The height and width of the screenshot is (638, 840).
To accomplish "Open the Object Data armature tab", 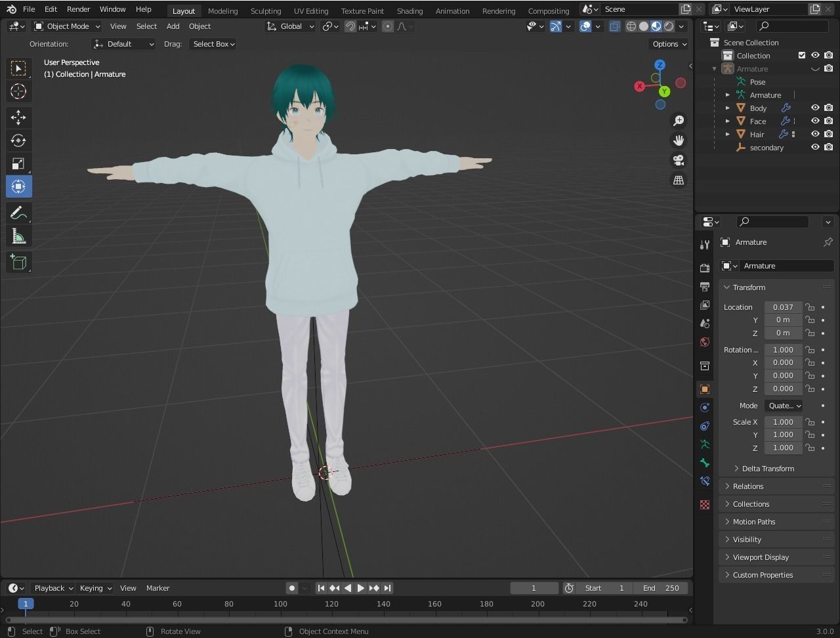I will [705, 444].
